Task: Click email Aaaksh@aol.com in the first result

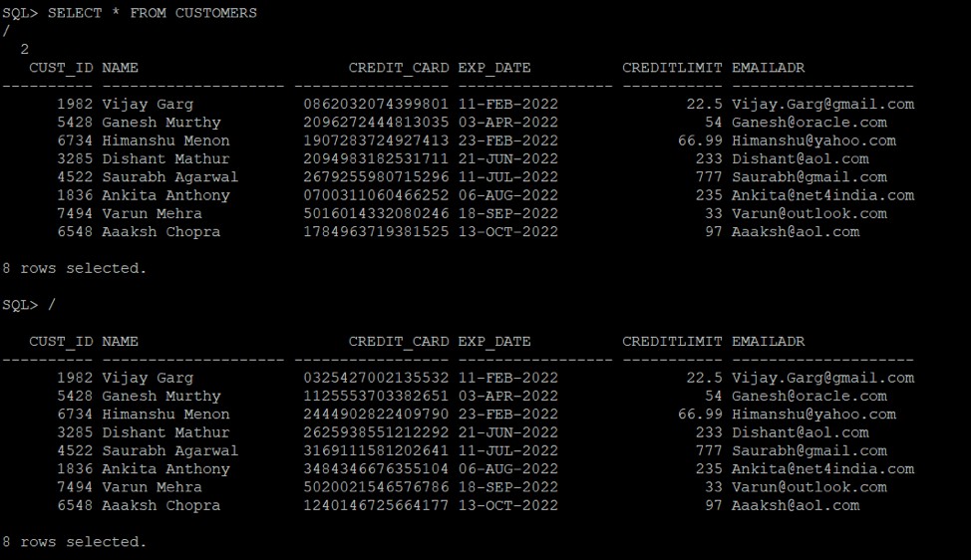Action: 796,231
